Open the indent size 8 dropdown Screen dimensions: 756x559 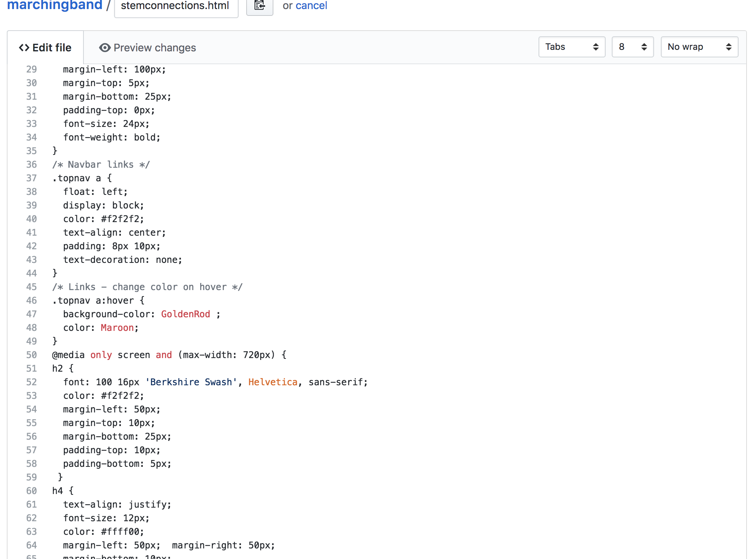632,47
